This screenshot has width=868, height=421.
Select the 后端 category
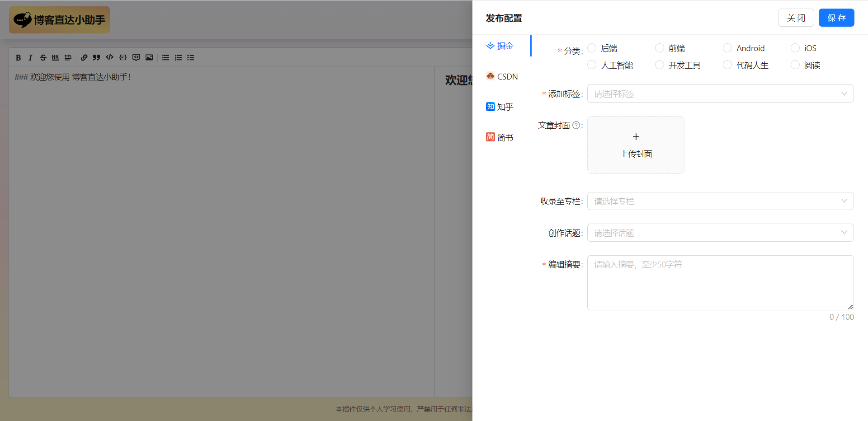click(x=592, y=48)
